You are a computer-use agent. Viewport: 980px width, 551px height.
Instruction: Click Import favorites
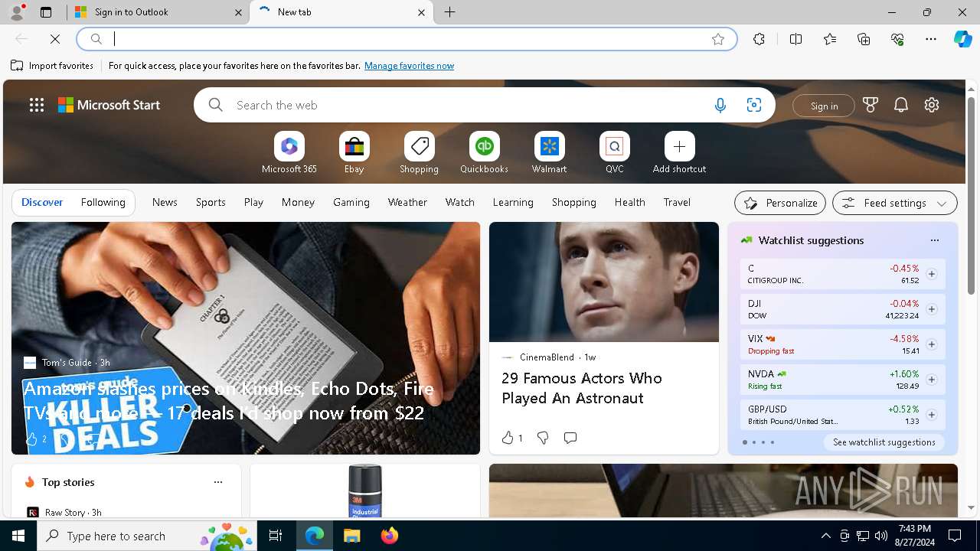[52, 66]
